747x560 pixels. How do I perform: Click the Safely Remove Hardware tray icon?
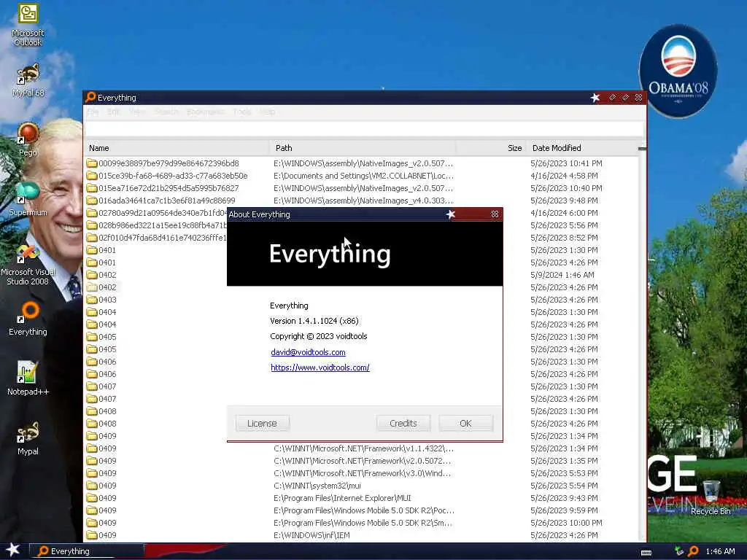(x=679, y=551)
